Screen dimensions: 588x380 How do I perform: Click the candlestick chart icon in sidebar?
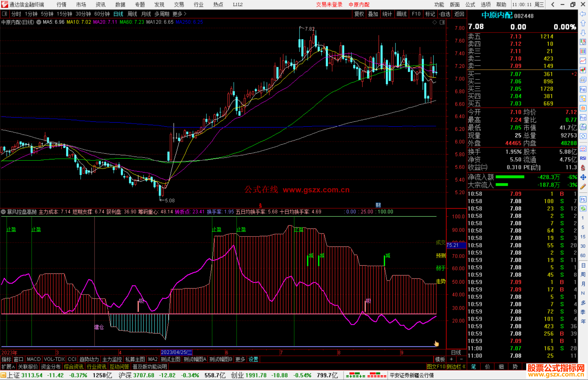(583, 70)
